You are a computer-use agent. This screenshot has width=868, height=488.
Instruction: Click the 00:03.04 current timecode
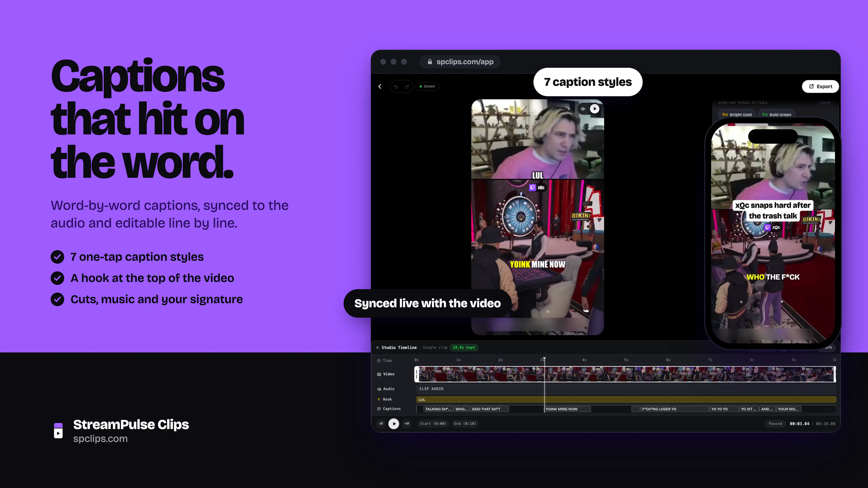click(799, 424)
